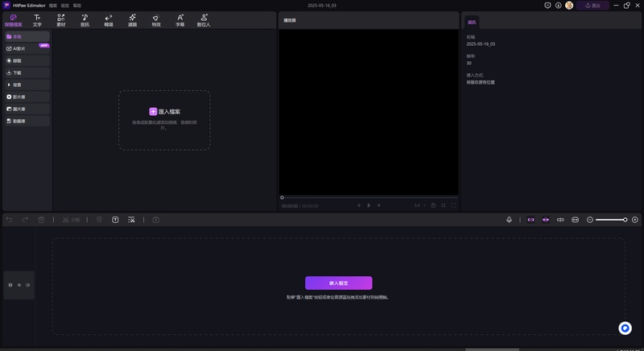Screen dimensions: 644x351
Task: Open the download center icon in title bar
Action: tap(558, 5)
